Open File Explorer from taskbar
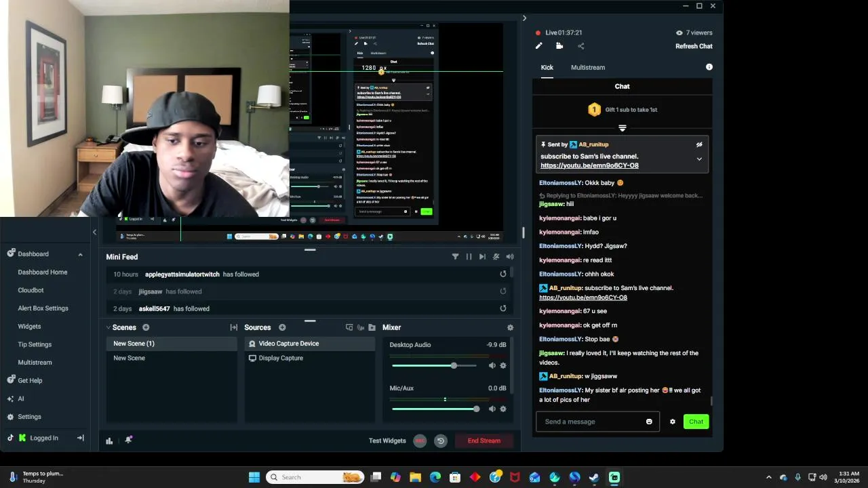This screenshot has height=488, width=868. [x=416, y=477]
